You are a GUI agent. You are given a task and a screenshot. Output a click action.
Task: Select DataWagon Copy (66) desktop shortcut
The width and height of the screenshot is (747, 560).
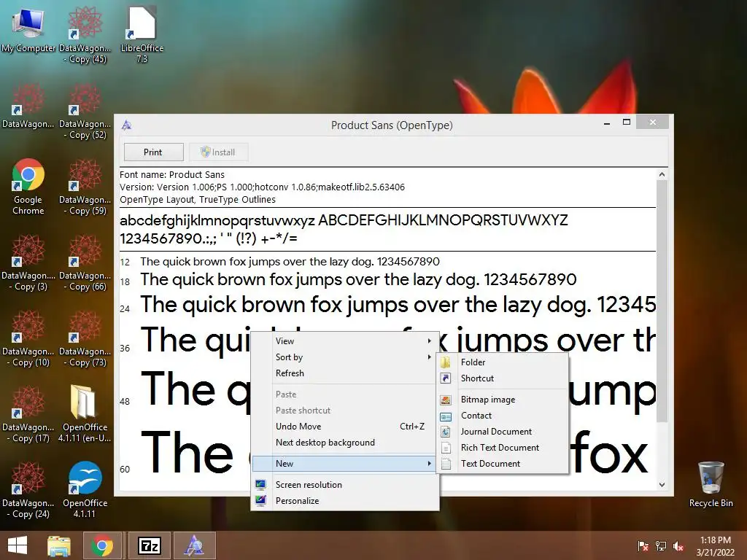point(85,262)
